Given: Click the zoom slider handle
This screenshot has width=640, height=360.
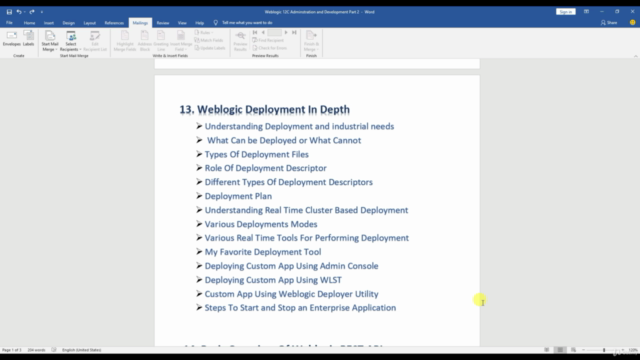Looking at the screenshot, I should tap(604, 350).
